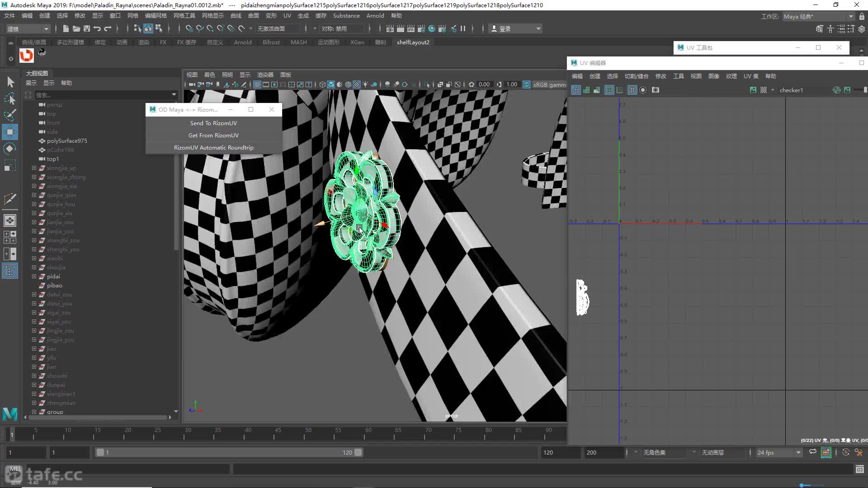Open animation preferences with the running figure icon
Image resolution: width=868 pixels, height=488 pixels.
[859, 452]
